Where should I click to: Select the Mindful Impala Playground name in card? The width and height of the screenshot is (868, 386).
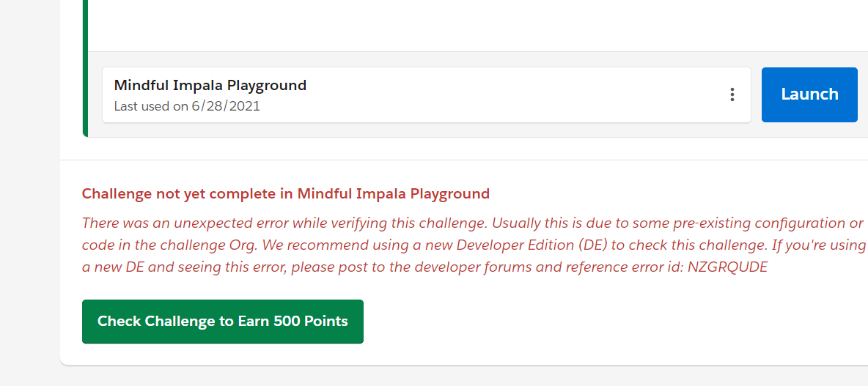pyautogui.click(x=210, y=85)
